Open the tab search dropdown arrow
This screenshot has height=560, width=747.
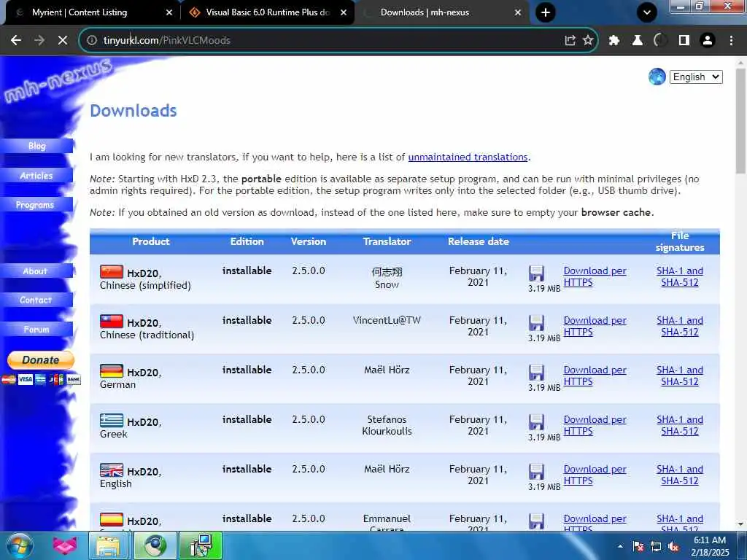click(x=646, y=12)
